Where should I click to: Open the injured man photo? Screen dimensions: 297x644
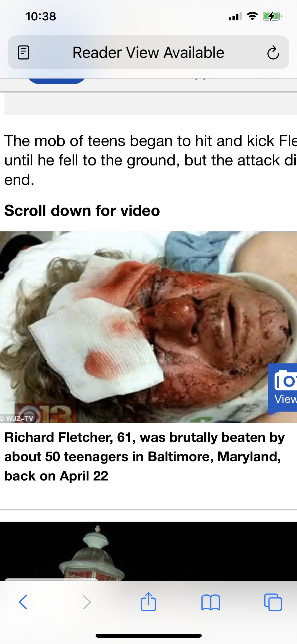(x=148, y=327)
